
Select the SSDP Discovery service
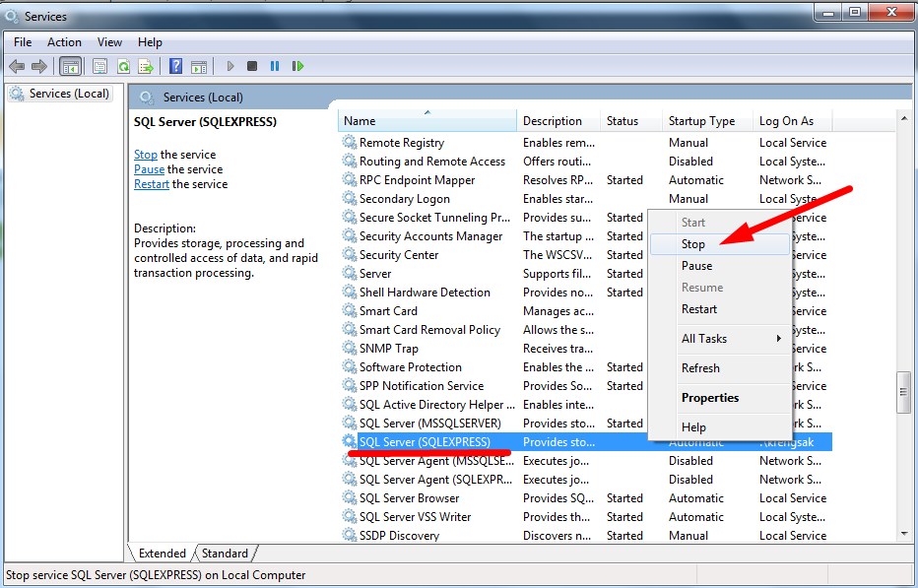click(585, 535)
